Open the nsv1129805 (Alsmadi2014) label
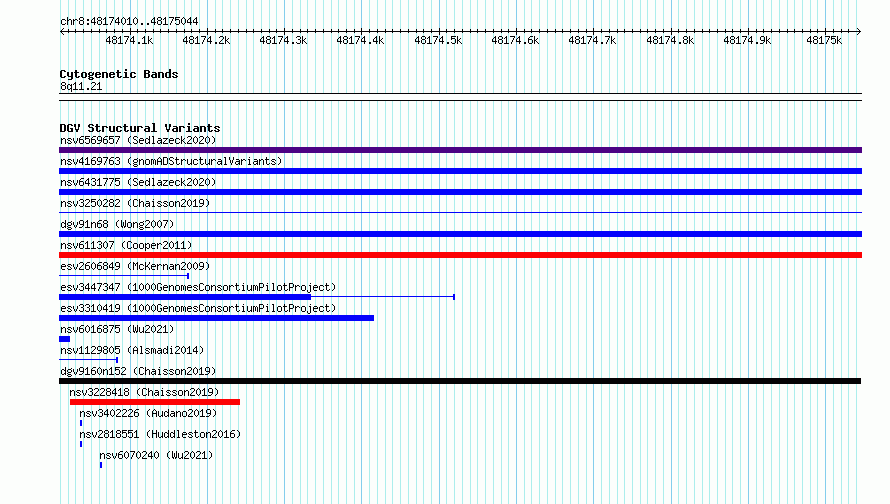The width and height of the screenshot is (890, 504). coord(132,350)
